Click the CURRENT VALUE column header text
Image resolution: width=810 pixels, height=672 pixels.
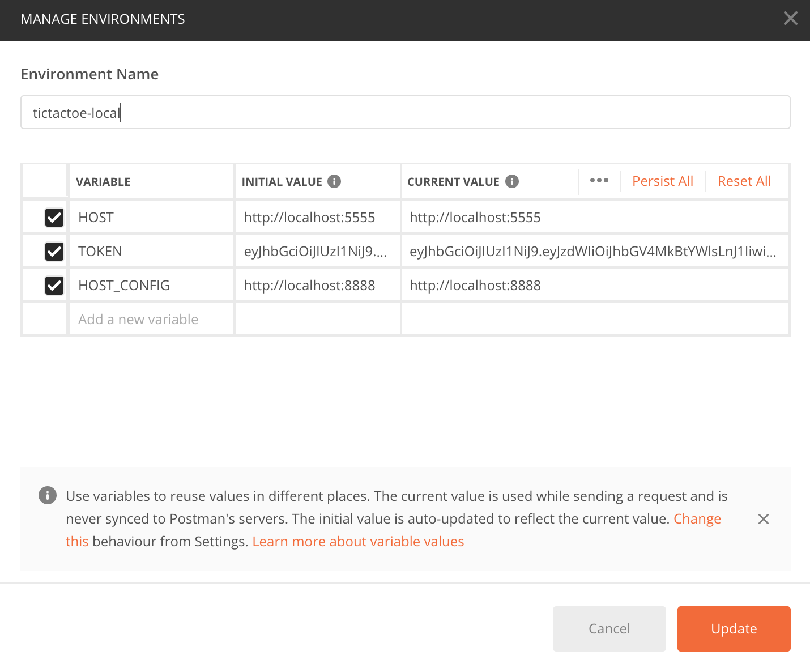(453, 182)
